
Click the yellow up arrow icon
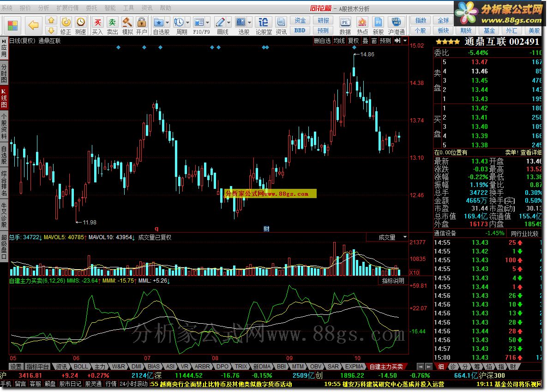(51, 21)
